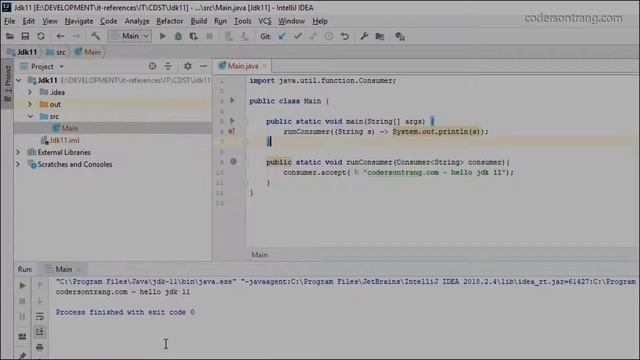Open the Help menu

pos(320,21)
